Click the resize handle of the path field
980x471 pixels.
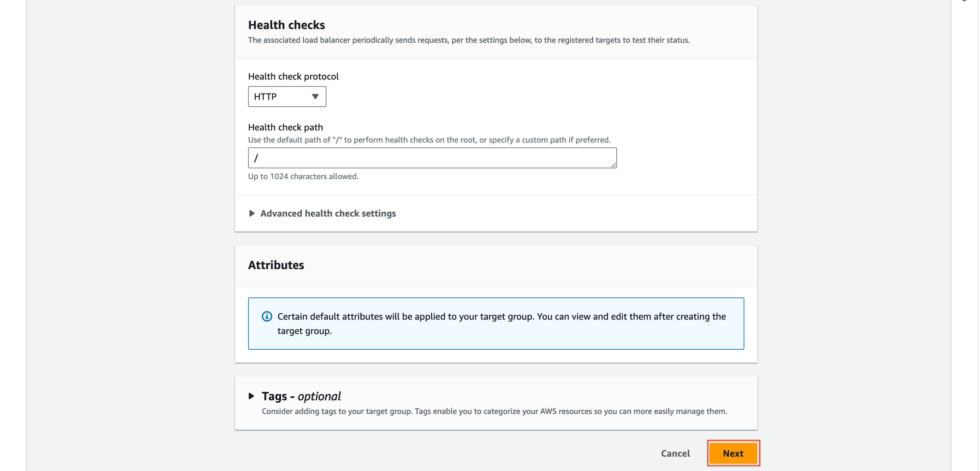pyautogui.click(x=613, y=165)
